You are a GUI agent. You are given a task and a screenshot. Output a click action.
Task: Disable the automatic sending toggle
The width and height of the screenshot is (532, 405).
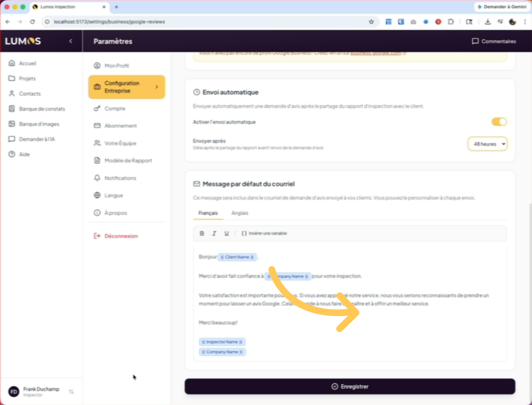pos(499,122)
